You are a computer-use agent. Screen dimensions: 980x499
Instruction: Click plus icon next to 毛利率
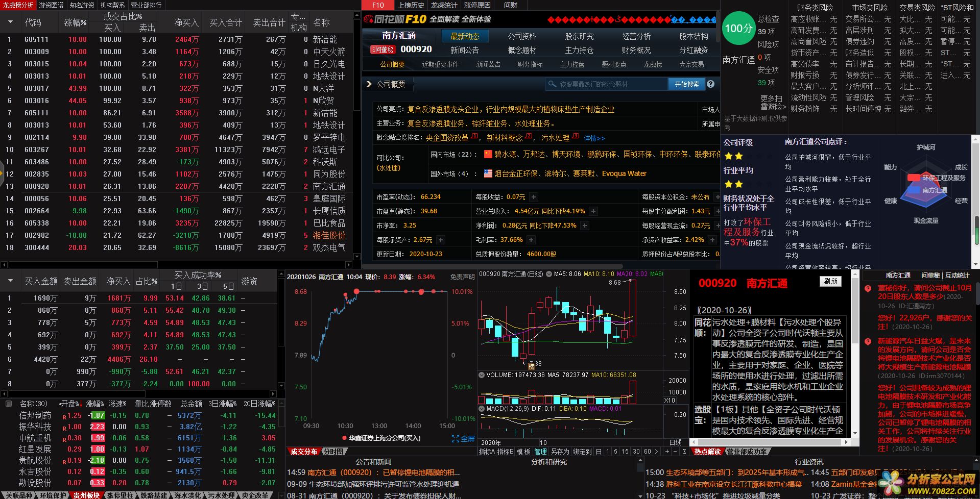(x=531, y=240)
